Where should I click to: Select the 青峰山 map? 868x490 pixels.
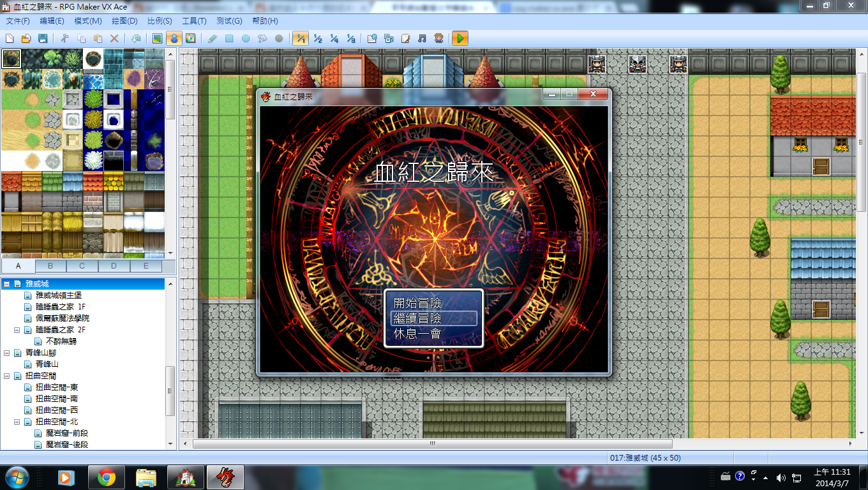pos(47,364)
